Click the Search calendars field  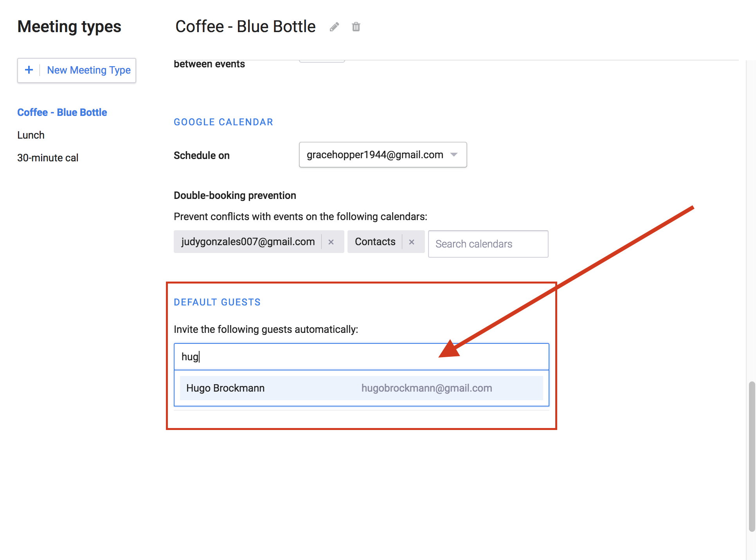[x=488, y=244]
